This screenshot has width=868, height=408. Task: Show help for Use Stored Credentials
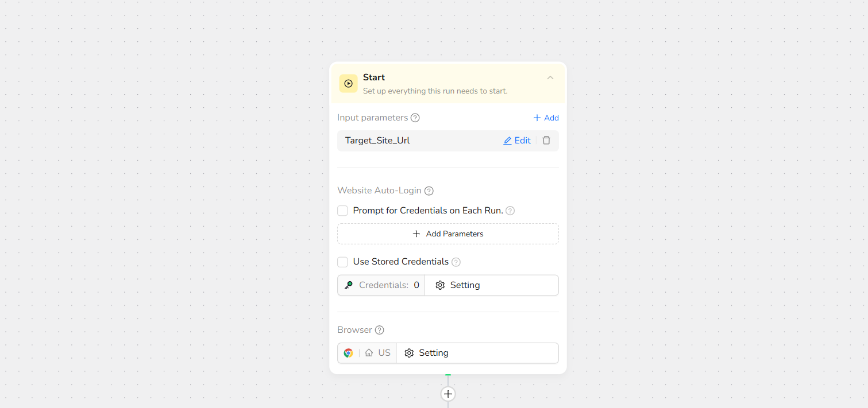(x=456, y=262)
